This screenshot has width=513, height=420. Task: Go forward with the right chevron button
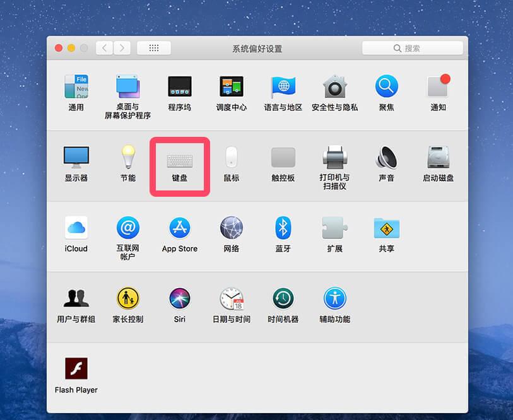click(x=122, y=48)
